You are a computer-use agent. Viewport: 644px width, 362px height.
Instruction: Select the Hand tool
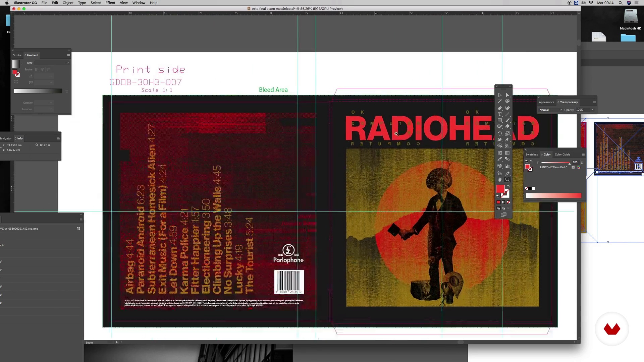pyautogui.click(x=500, y=180)
